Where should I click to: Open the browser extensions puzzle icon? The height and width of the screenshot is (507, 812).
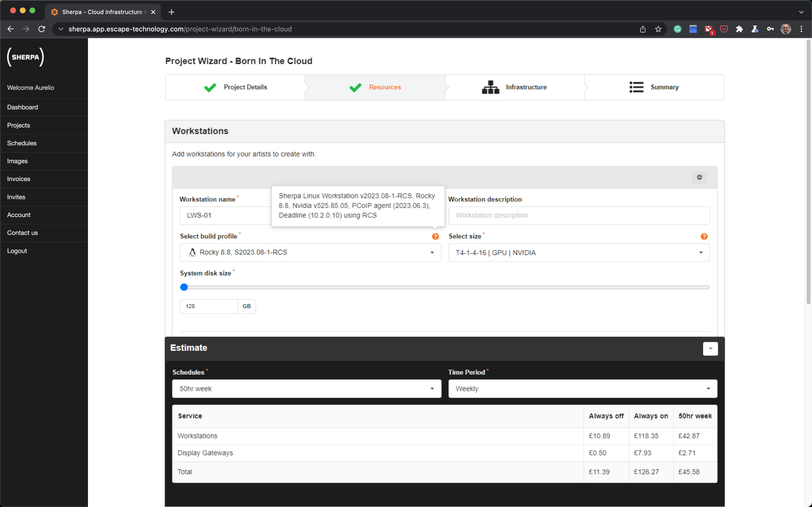tap(739, 29)
